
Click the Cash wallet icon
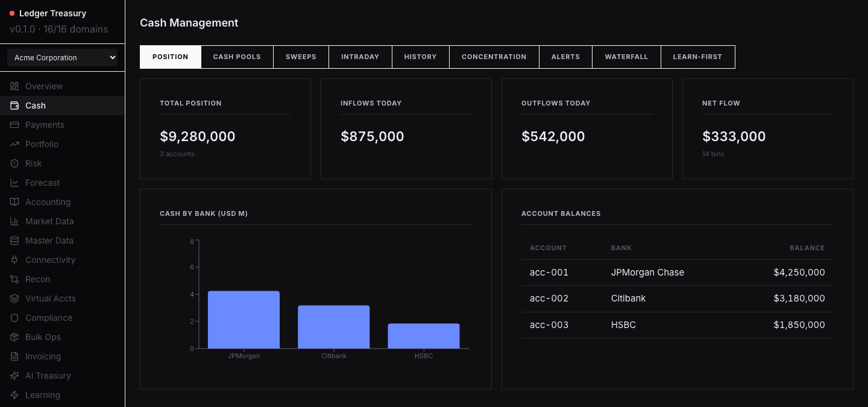point(14,106)
